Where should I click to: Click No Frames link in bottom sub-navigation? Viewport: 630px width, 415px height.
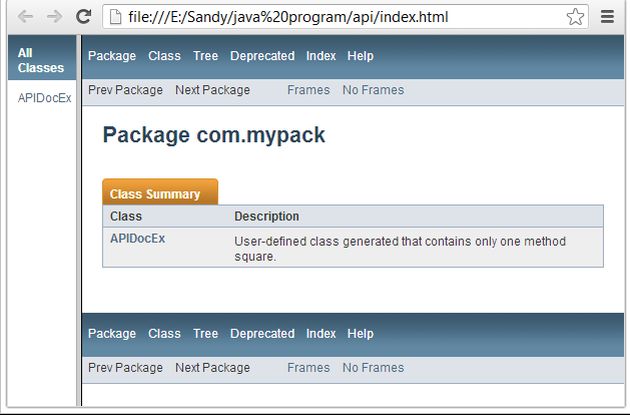(373, 368)
